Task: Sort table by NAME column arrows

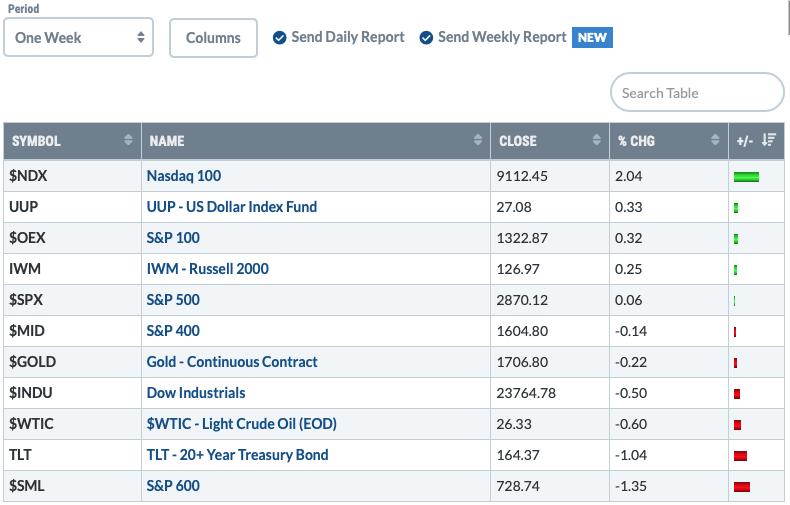Action: [x=478, y=140]
